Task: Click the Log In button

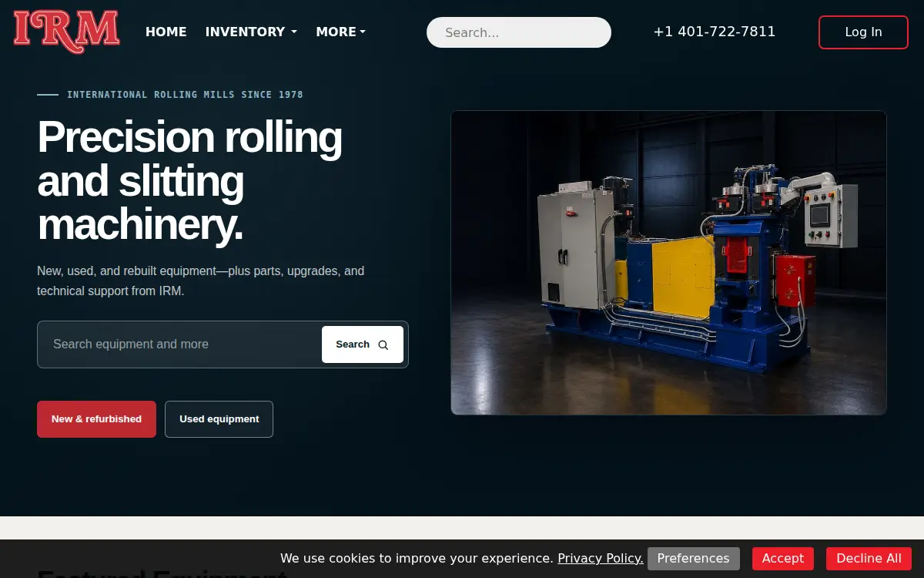Action: pos(863,32)
